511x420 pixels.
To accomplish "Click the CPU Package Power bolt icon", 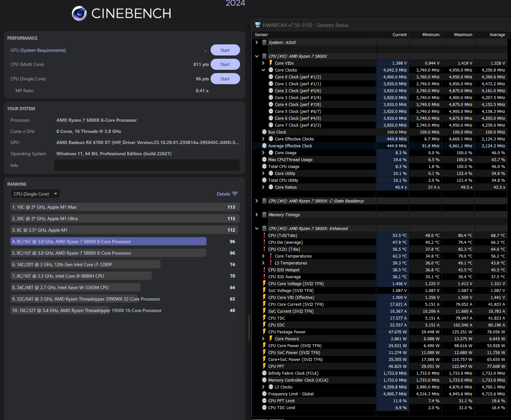I will pyautogui.click(x=264, y=332).
